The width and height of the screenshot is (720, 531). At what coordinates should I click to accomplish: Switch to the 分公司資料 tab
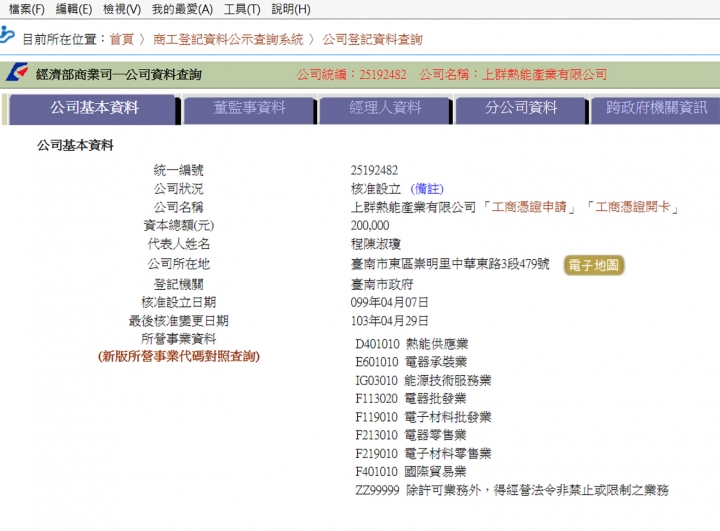tap(521, 109)
